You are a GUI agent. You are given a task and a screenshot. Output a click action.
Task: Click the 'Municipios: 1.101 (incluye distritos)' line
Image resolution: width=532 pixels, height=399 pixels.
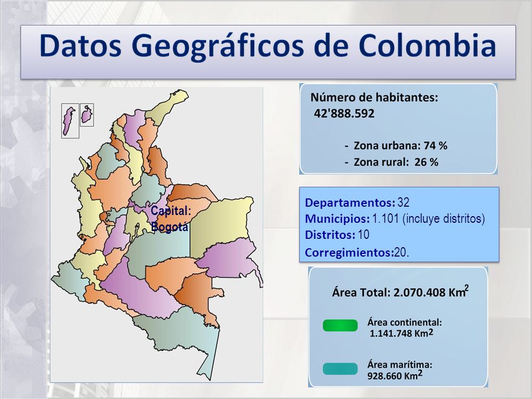tap(395, 218)
